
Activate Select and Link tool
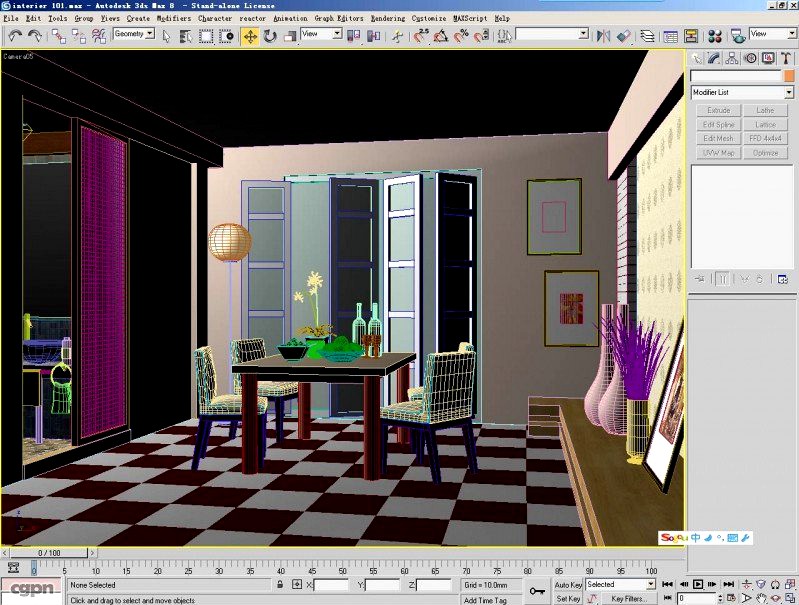59,36
